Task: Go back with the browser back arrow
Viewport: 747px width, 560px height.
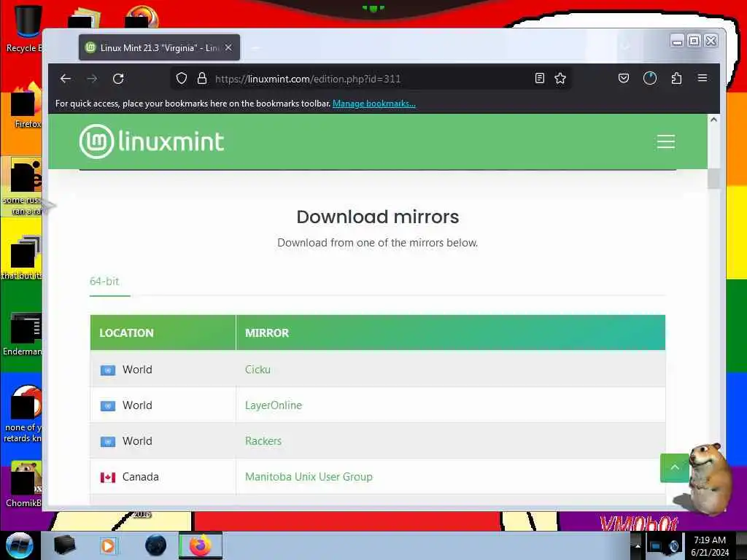Action: coord(66,79)
